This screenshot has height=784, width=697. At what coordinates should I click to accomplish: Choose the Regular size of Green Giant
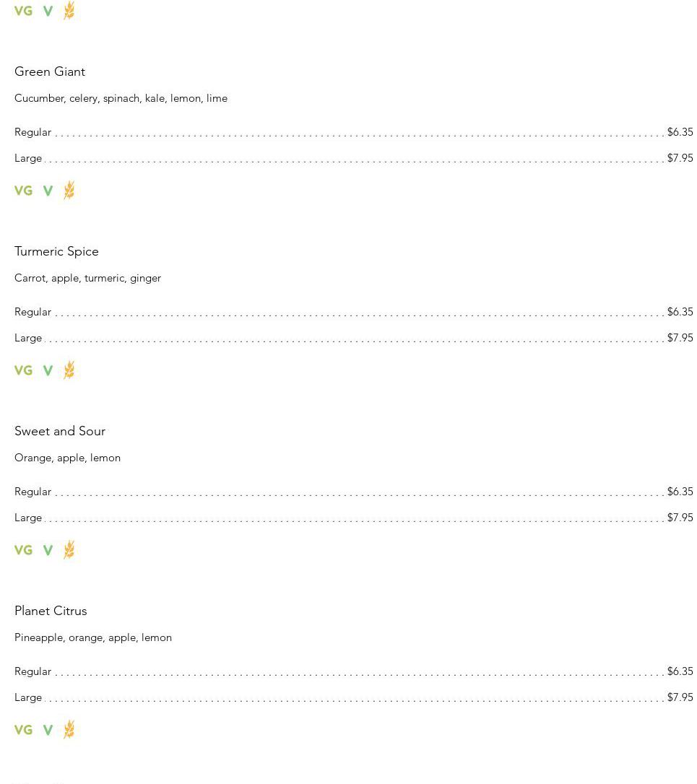pyautogui.click(x=354, y=132)
